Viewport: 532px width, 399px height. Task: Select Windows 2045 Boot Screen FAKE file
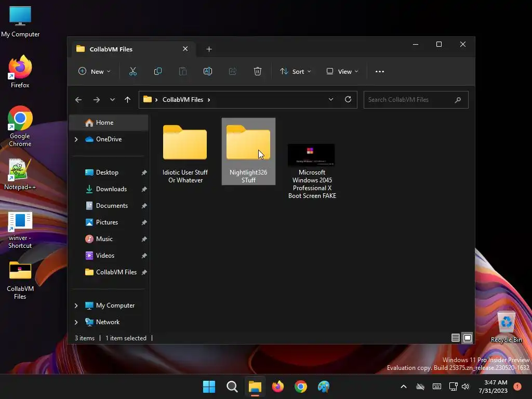point(312,170)
